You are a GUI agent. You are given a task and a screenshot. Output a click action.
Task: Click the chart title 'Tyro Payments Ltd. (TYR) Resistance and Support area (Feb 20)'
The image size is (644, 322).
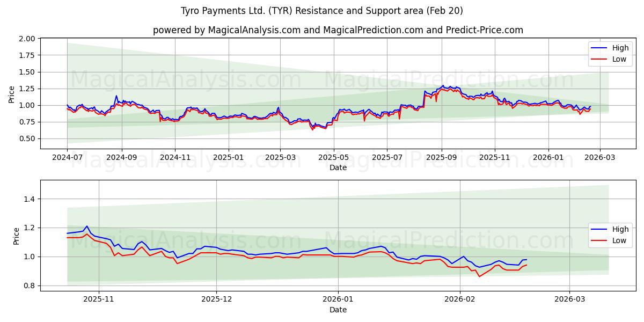[322, 11]
